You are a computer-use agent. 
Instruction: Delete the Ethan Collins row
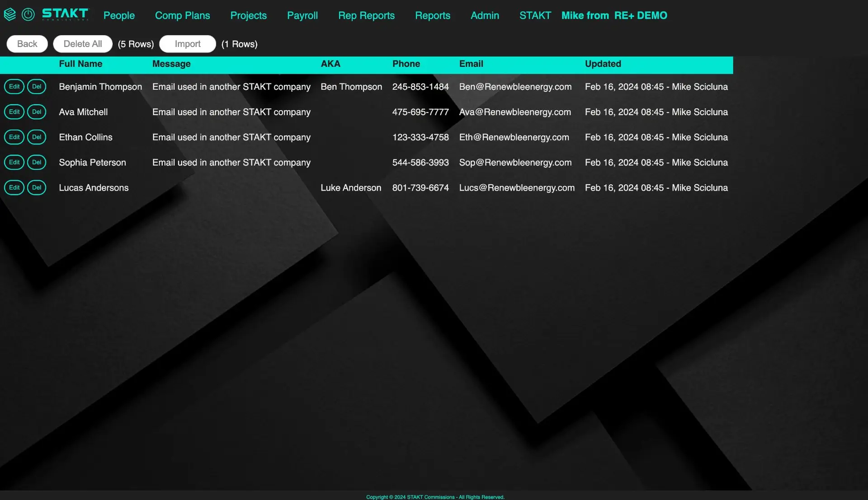click(x=37, y=137)
